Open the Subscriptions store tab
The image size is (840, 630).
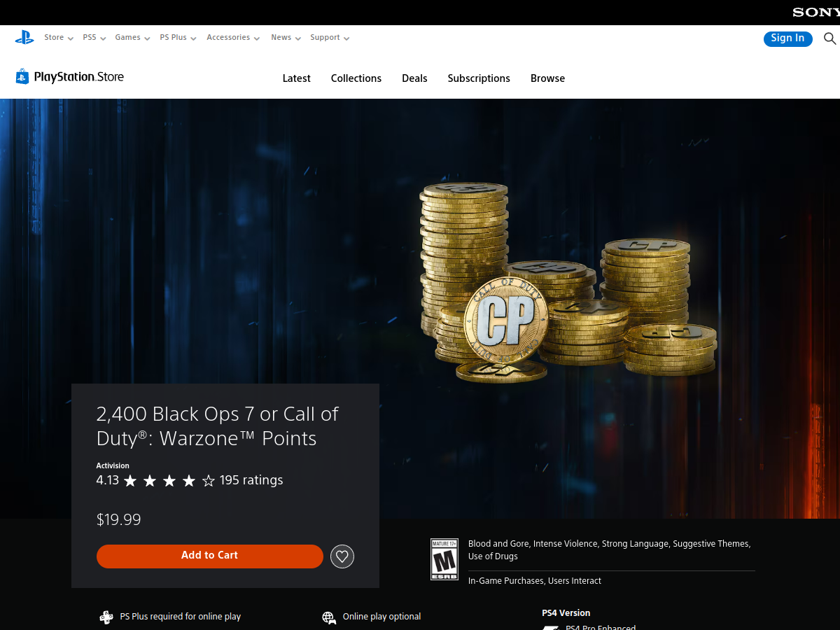tap(479, 78)
